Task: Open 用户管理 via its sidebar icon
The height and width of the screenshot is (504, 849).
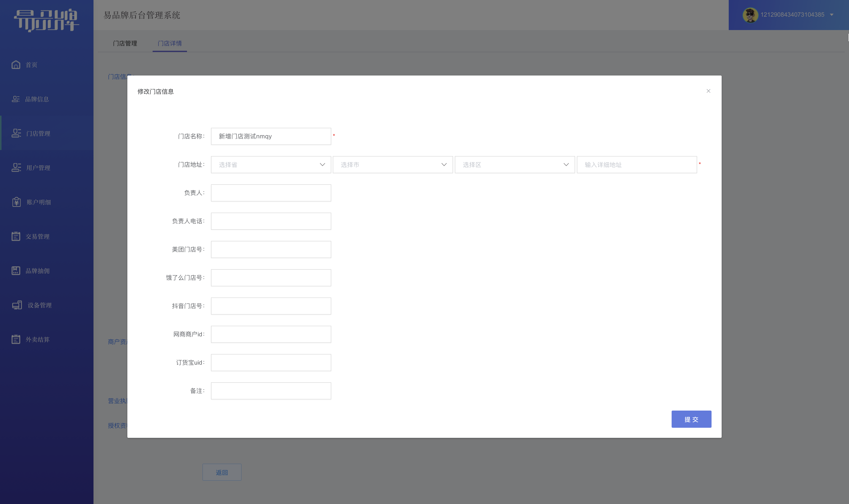Action: (16, 167)
